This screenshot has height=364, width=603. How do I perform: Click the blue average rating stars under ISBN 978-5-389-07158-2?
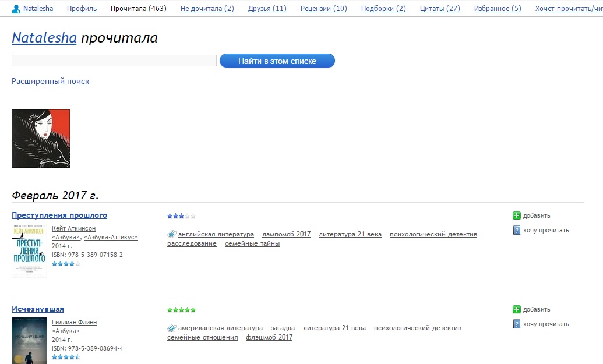click(x=66, y=264)
